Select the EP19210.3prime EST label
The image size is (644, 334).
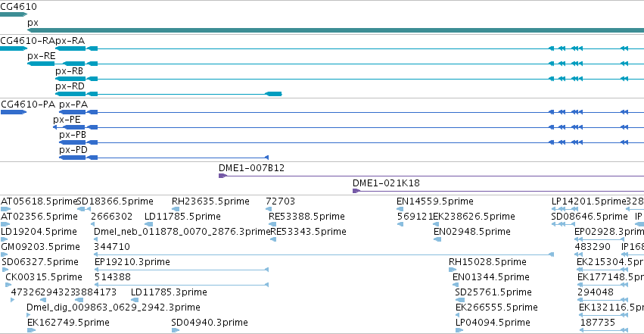132,262
